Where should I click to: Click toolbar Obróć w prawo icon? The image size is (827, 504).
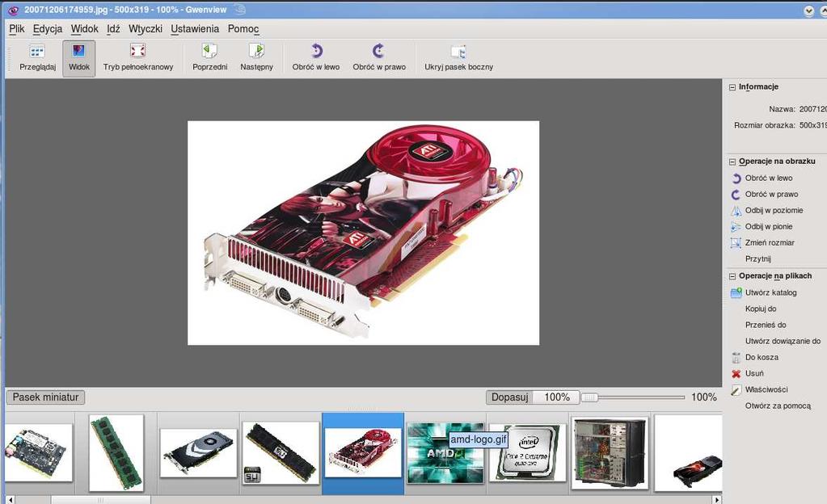point(378,51)
